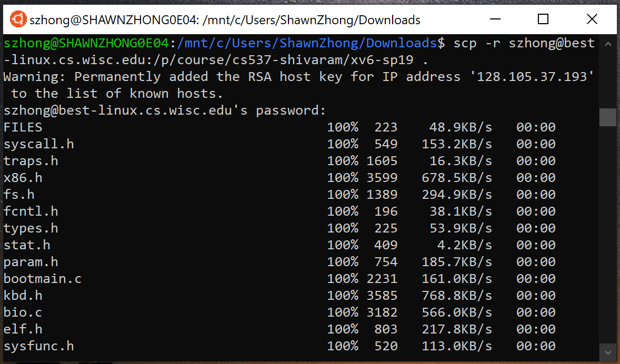Viewport: 620px width, 364px height.
Task: Minimize the terminal window
Action: click(495, 20)
